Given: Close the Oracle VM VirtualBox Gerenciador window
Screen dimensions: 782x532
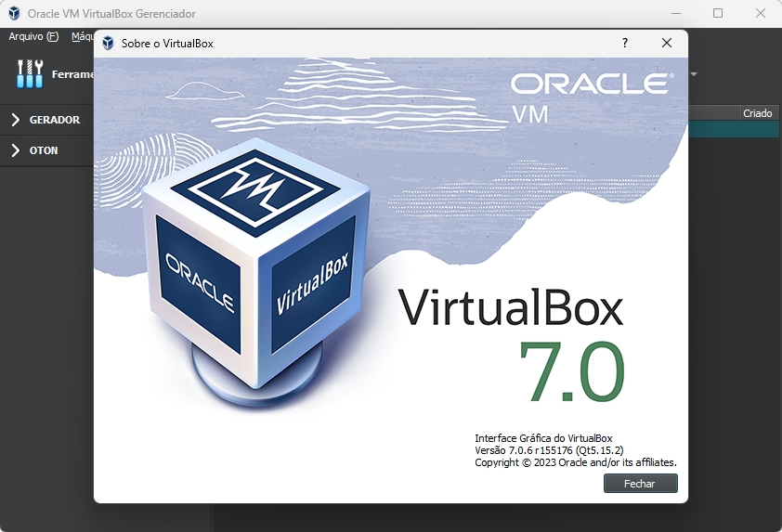Looking at the screenshot, I should (x=760, y=13).
